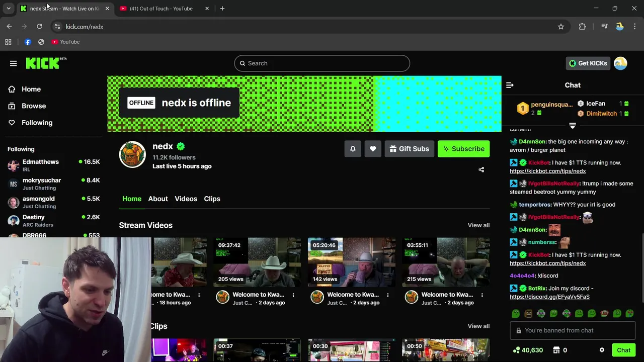Click the nedx verified badge

(x=181, y=146)
